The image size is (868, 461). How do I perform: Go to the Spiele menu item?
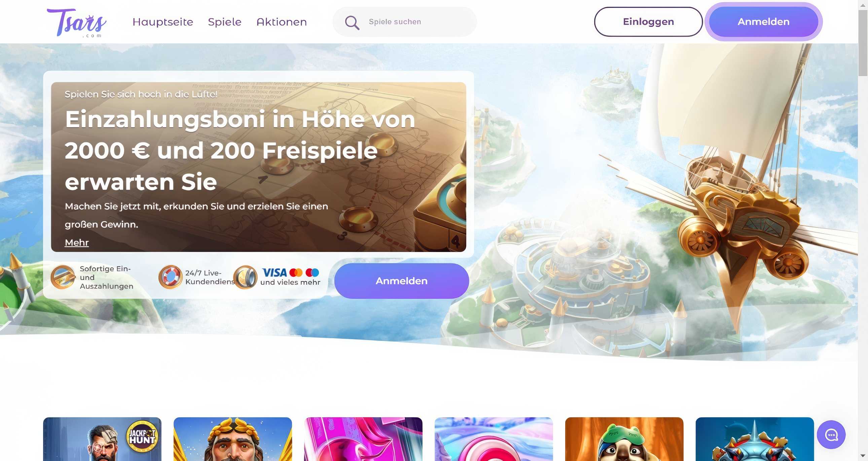pos(225,22)
